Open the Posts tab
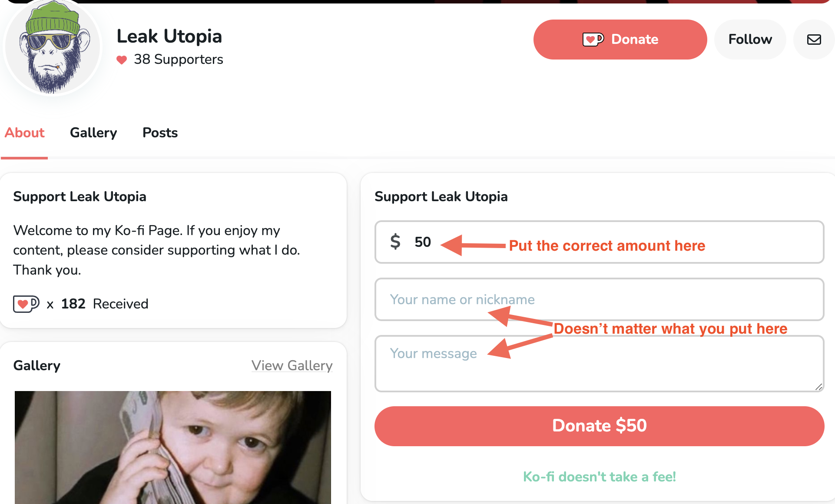This screenshot has height=504, width=835. 160,133
